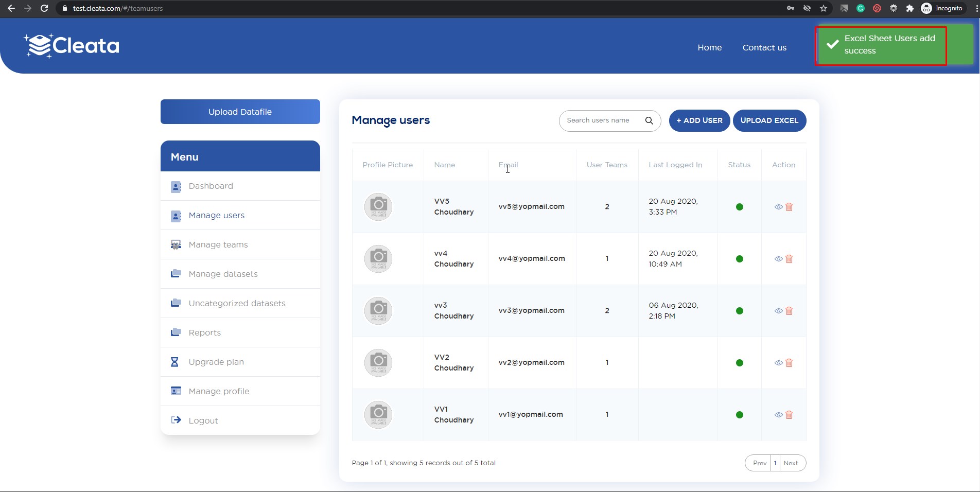The image size is (980, 492).
Task: Click profile picture of vv3 Choudhary
Action: pos(378,311)
